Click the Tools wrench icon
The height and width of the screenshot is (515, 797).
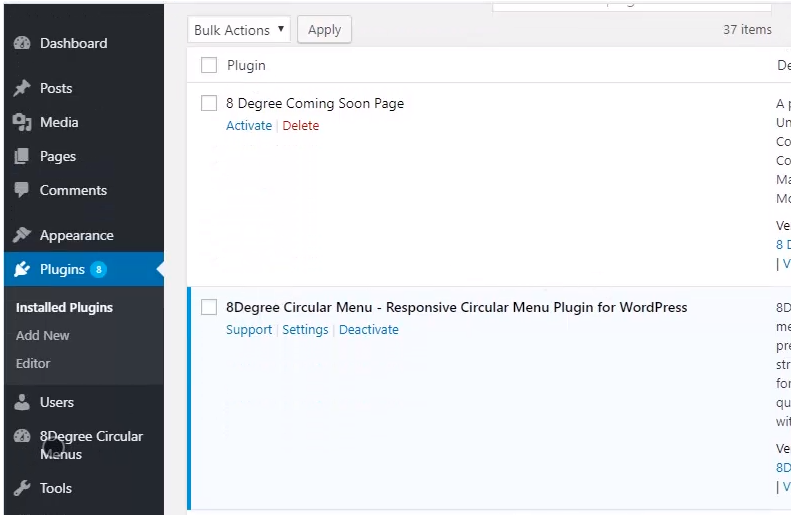pos(22,488)
